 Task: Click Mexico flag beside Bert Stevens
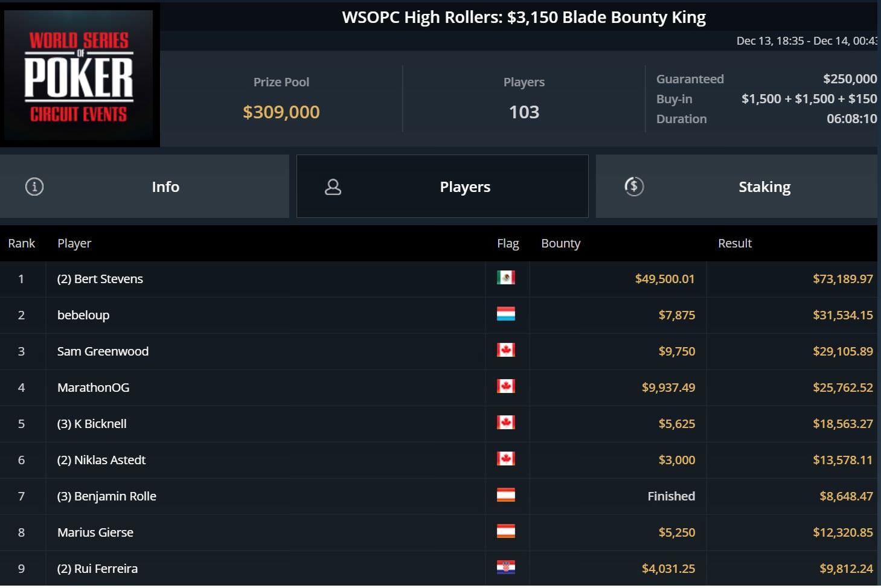505,278
